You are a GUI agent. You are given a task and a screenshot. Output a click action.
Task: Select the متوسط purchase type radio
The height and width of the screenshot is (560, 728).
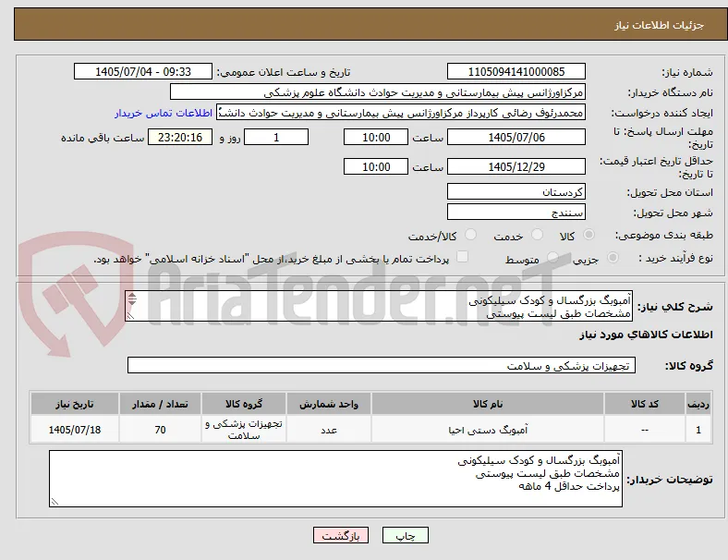click(552, 257)
